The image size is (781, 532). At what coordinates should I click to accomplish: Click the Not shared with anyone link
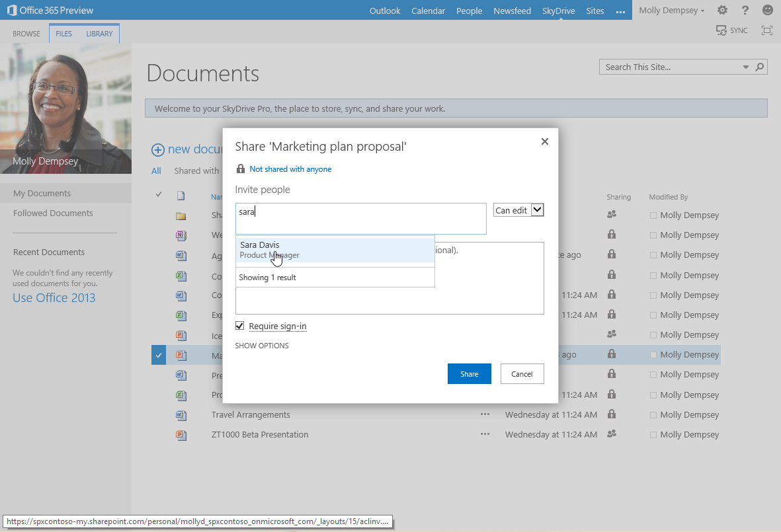pos(290,169)
